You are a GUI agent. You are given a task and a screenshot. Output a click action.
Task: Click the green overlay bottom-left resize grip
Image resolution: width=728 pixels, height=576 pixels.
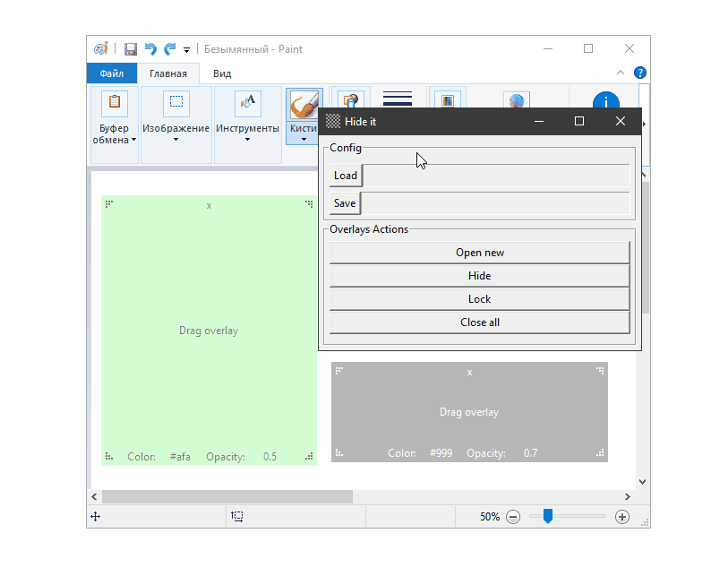[108, 456]
